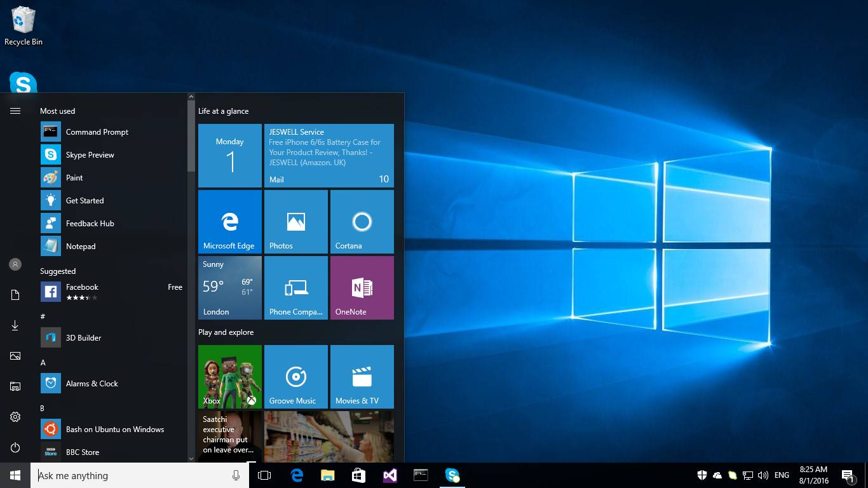The height and width of the screenshot is (488, 868).
Task: Open Get Started app
Action: (x=113, y=201)
